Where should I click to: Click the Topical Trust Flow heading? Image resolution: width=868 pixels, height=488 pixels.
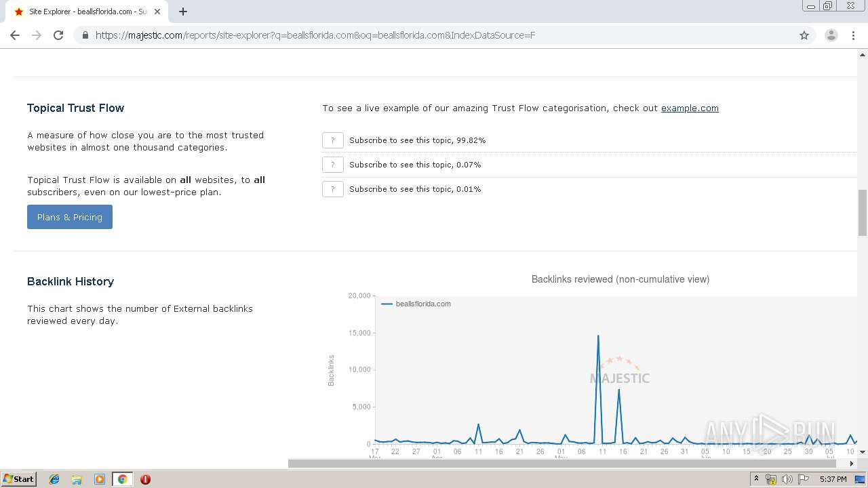[75, 108]
